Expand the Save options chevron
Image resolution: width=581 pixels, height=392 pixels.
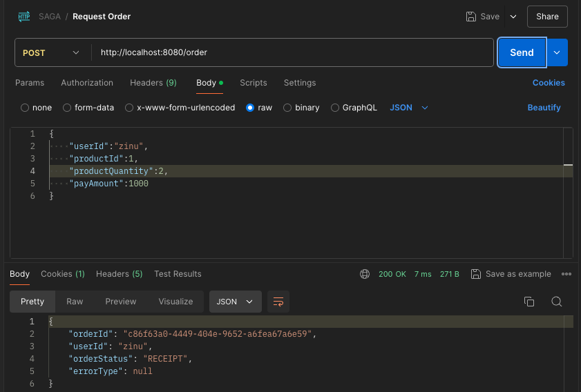[513, 17]
